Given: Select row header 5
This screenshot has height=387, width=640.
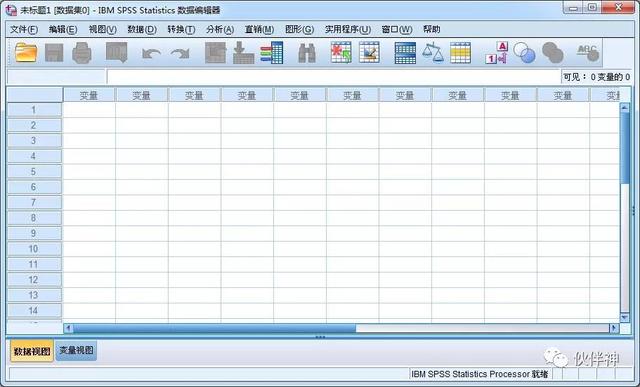Looking at the screenshot, I should 34,171.
